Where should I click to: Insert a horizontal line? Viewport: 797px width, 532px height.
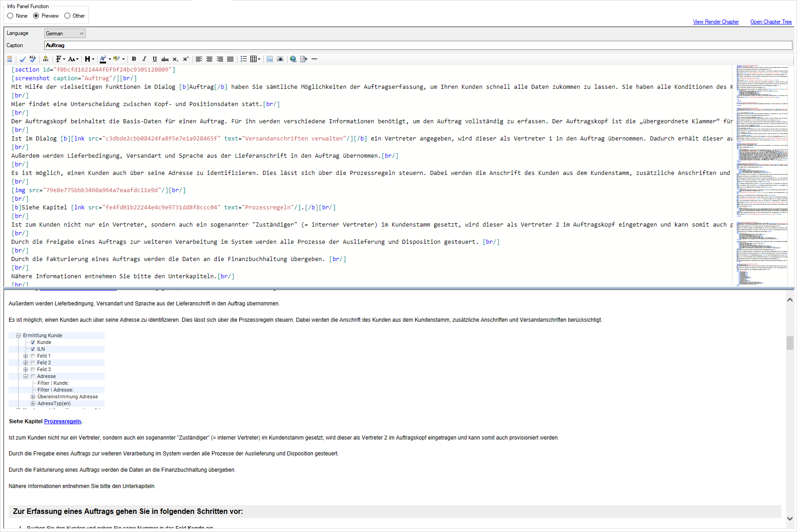pyautogui.click(x=314, y=59)
